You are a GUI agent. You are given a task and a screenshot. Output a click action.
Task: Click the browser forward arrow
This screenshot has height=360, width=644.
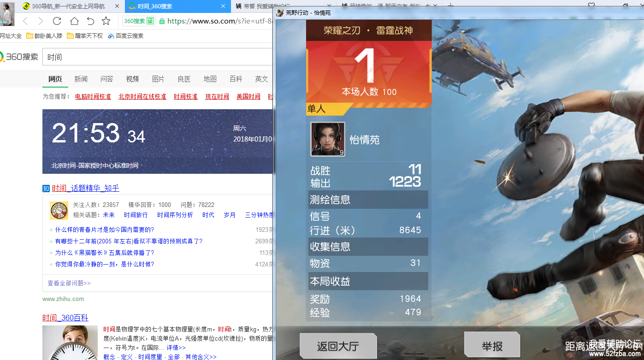(x=41, y=21)
